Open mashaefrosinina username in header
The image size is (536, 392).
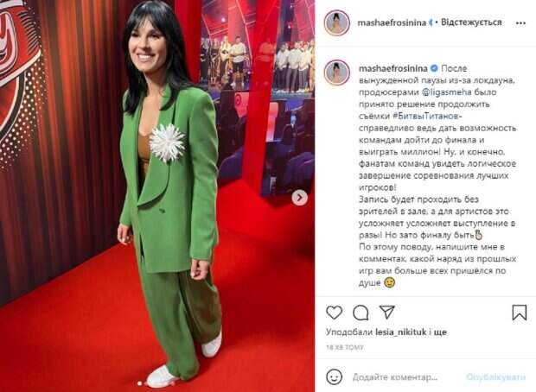point(392,22)
